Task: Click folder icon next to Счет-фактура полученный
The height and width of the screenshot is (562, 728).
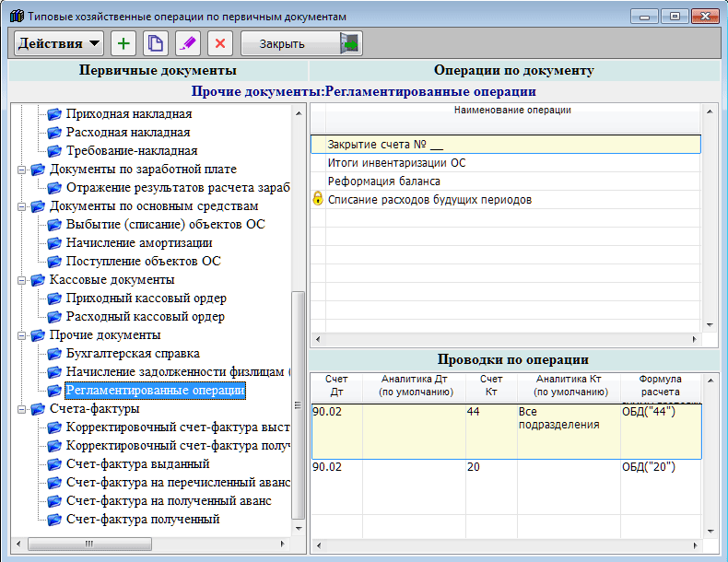Action: point(54,520)
